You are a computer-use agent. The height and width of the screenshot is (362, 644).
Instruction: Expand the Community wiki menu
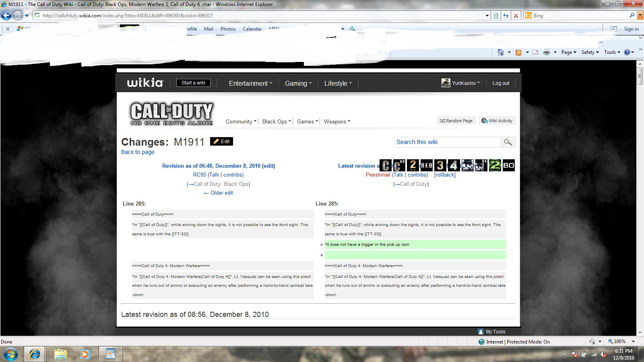(241, 121)
